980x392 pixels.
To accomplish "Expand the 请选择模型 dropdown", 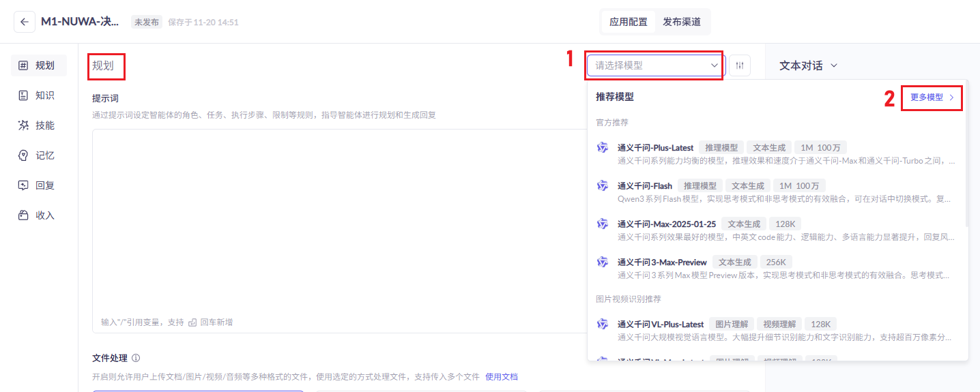I will click(x=655, y=65).
